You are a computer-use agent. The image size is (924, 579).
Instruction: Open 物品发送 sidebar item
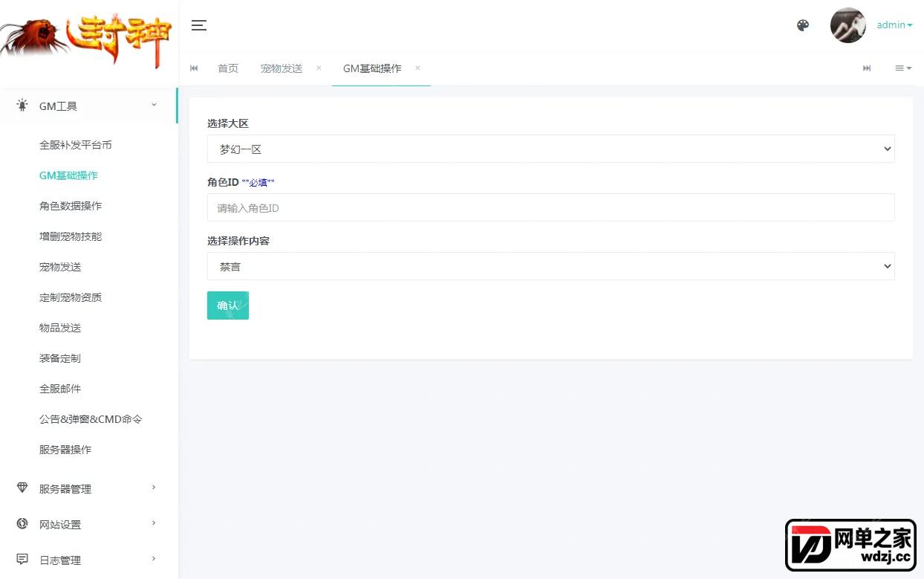60,328
